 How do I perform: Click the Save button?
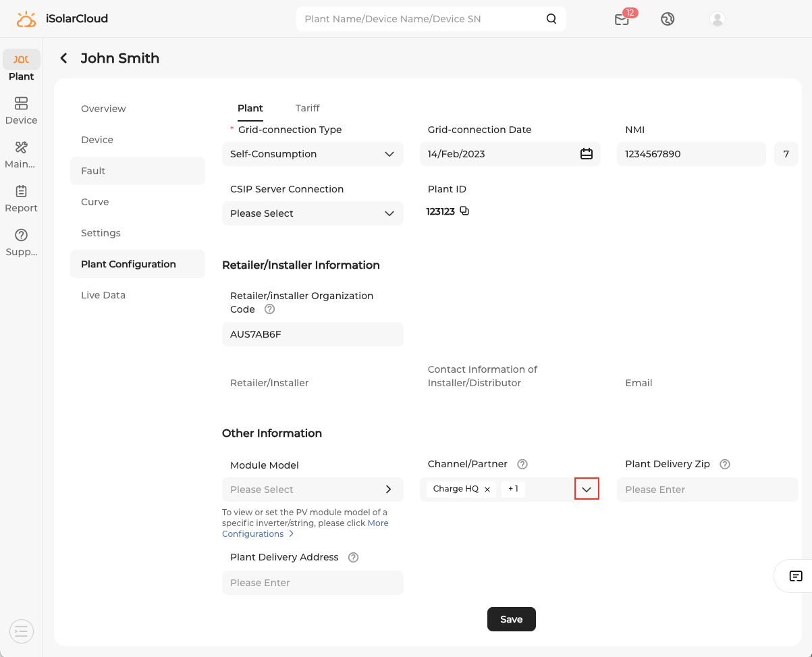511,619
